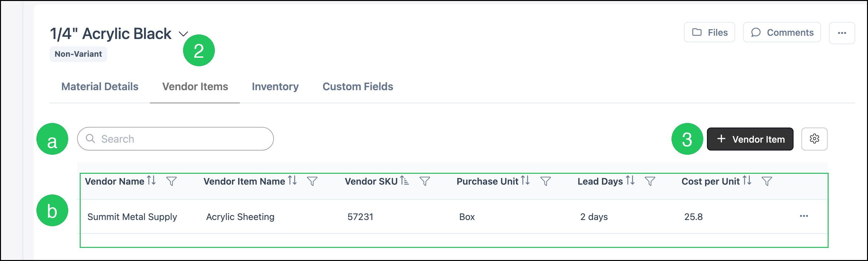The image size is (868, 261).
Task: Click in the Search field
Action: pos(175,139)
